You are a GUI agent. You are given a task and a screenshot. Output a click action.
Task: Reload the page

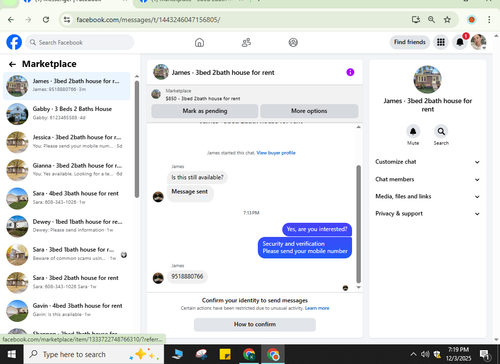tap(46, 20)
